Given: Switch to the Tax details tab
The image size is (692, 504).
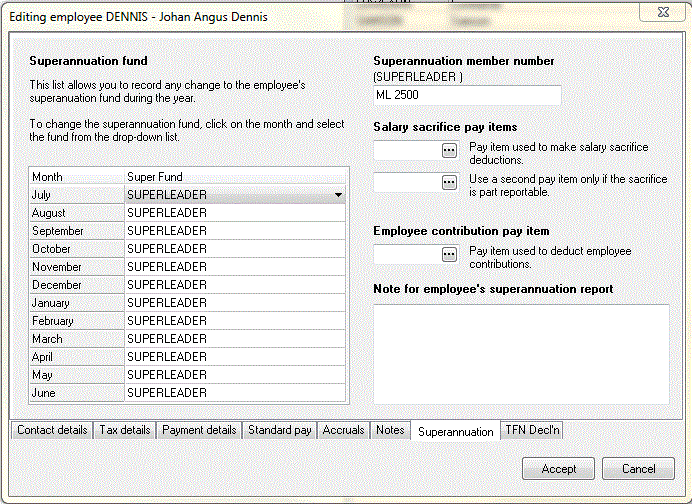Looking at the screenshot, I should [124, 430].
